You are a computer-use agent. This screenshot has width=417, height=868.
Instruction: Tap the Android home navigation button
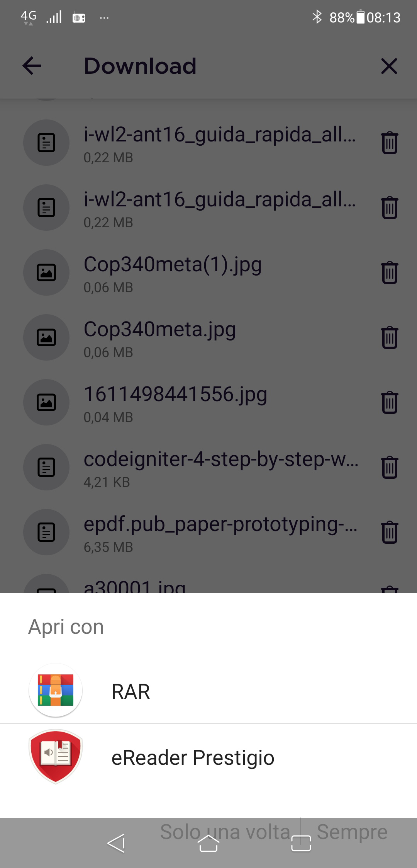click(x=208, y=843)
